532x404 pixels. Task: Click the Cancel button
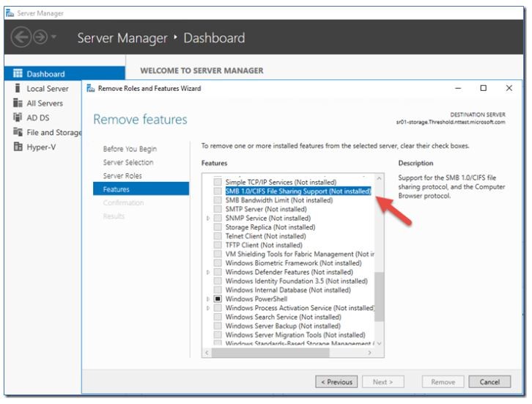[489, 382]
